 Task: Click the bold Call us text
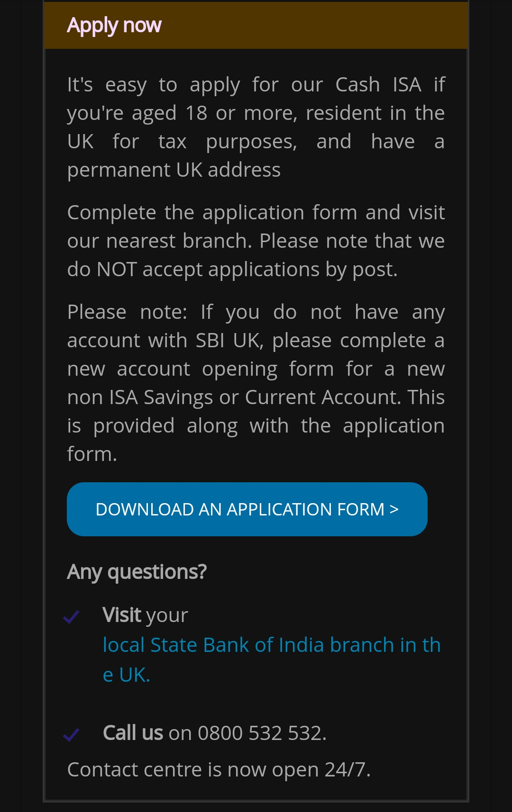click(x=133, y=733)
